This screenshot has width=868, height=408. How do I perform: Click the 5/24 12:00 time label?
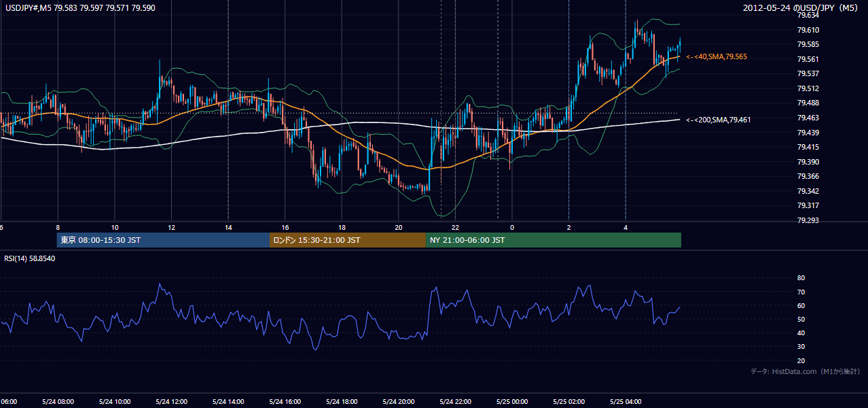pyautogui.click(x=171, y=402)
